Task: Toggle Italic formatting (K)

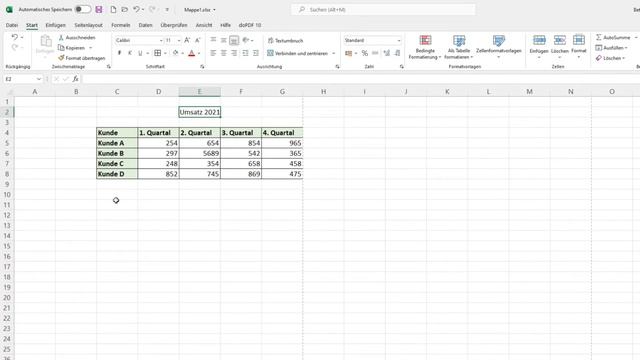Action: pyautogui.click(x=130, y=53)
